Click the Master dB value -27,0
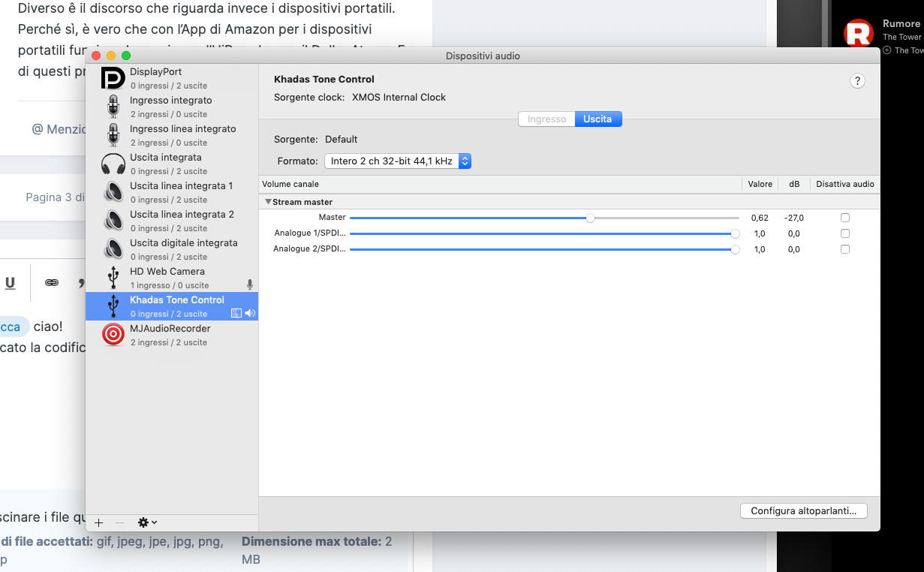924x572 pixels. pyautogui.click(x=794, y=218)
